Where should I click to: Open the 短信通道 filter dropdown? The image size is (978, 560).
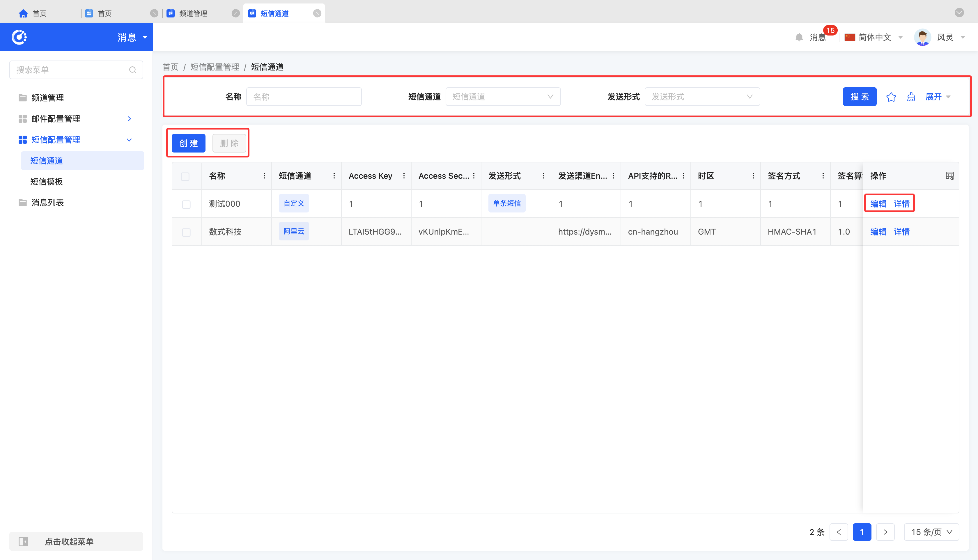502,97
